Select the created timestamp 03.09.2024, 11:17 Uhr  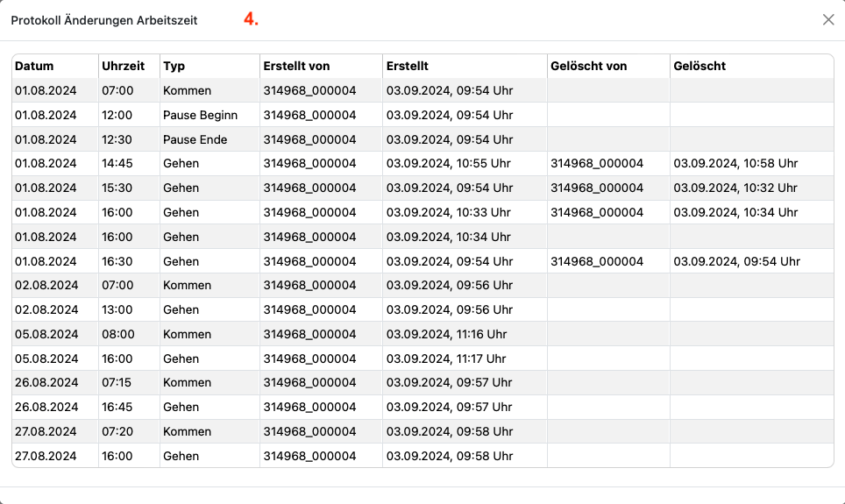pyautogui.click(x=446, y=358)
